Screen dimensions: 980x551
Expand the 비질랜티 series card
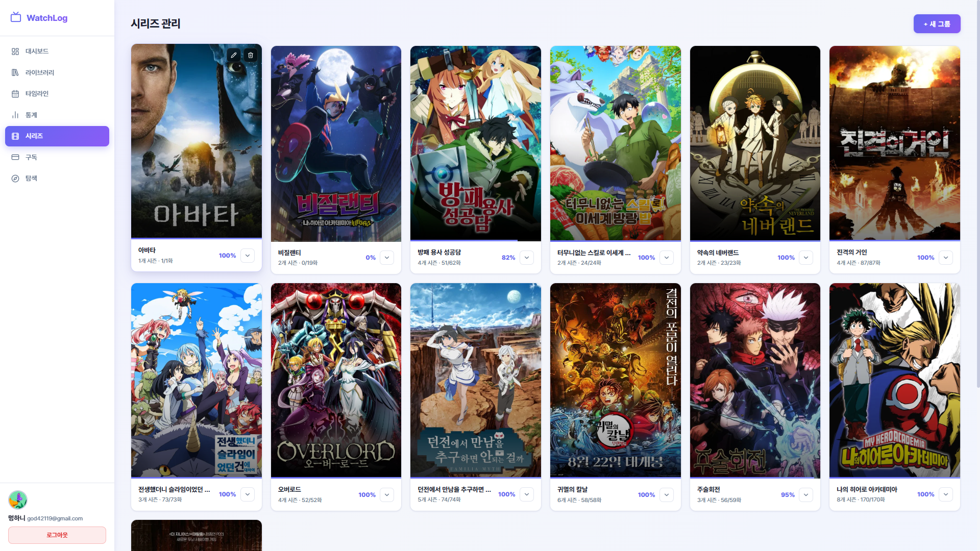(387, 258)
